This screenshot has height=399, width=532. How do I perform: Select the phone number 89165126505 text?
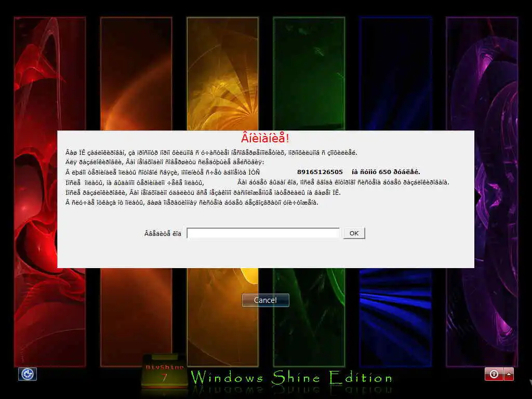pos(320,172)
